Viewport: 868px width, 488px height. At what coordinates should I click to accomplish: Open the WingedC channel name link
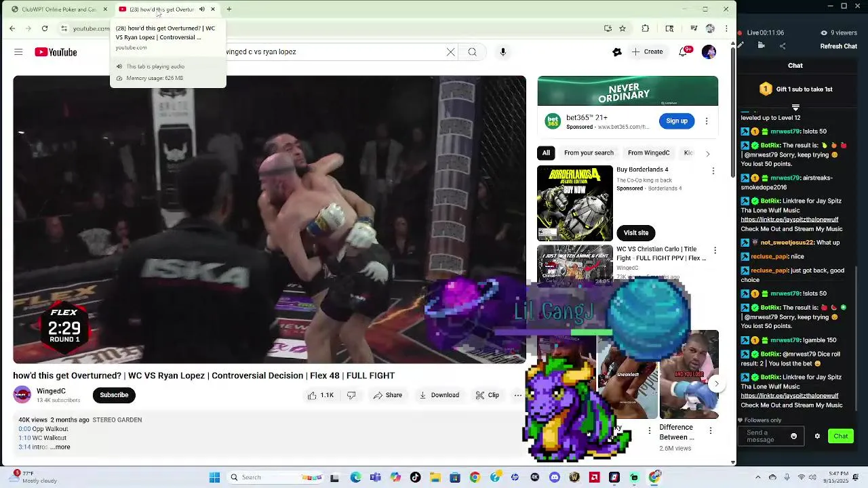click(x=51, y=391)
